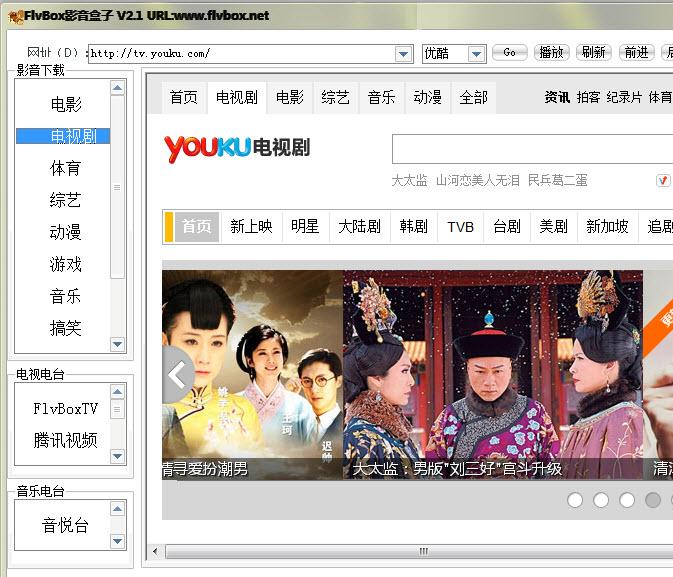Open the 韩剧 category tab
Image resolution: width=673 pixels, height=577 pixels.
413,226
